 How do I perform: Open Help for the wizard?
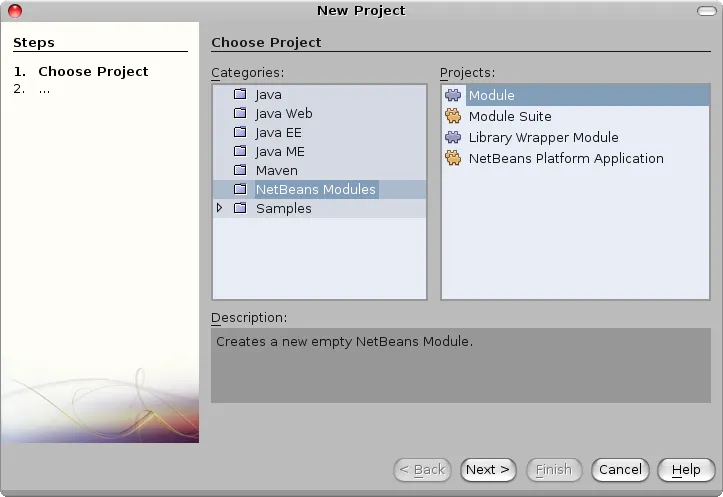[686, 469]
